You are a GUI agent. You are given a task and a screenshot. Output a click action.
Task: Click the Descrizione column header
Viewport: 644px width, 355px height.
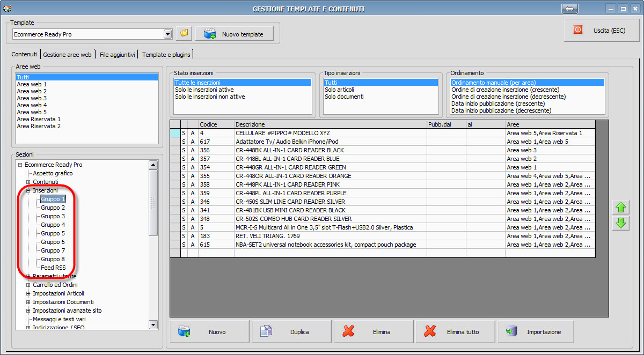[331, 124]
